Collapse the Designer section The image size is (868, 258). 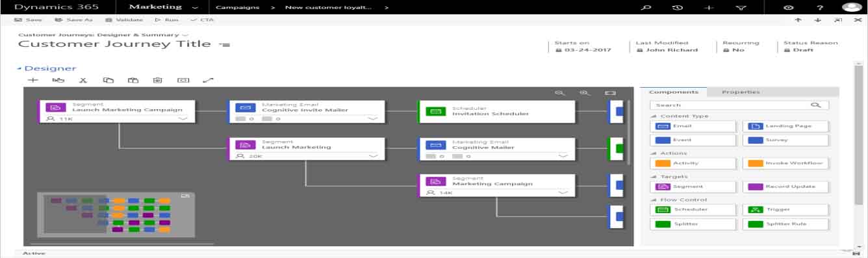click(x=19, y=68)
